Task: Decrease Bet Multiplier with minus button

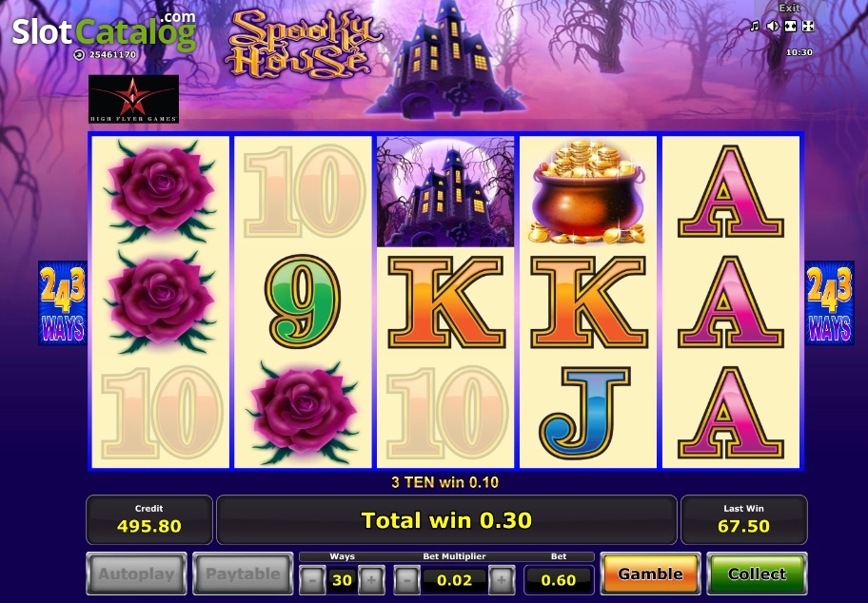Action: pos(407,580)
